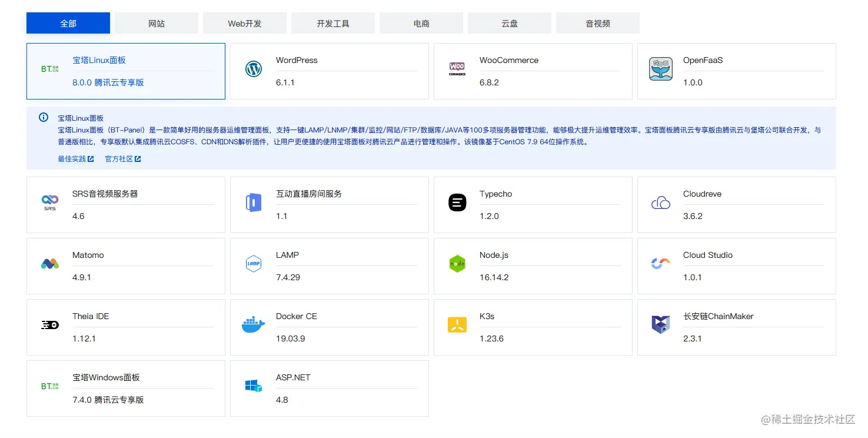Click external-link icon next to 最佳实践
This screenshot has height=438, width=868.
(x=91, y=159)
